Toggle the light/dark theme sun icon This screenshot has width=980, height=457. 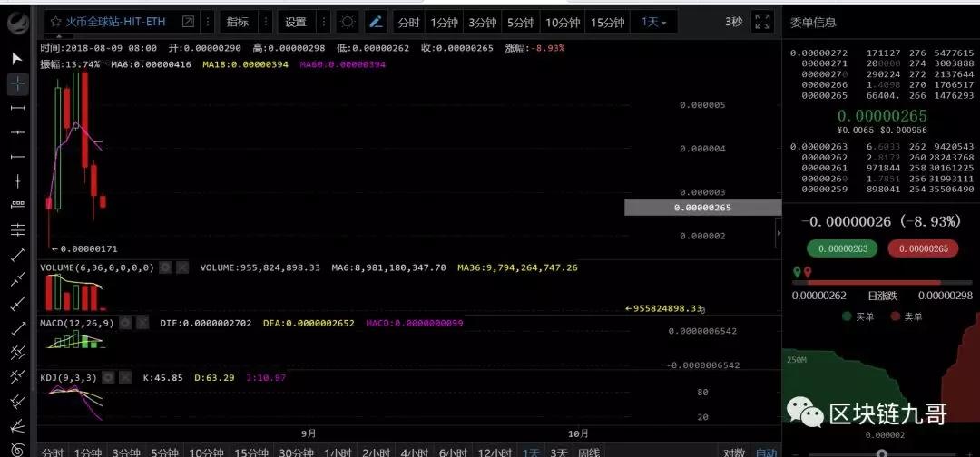point(348,23)
